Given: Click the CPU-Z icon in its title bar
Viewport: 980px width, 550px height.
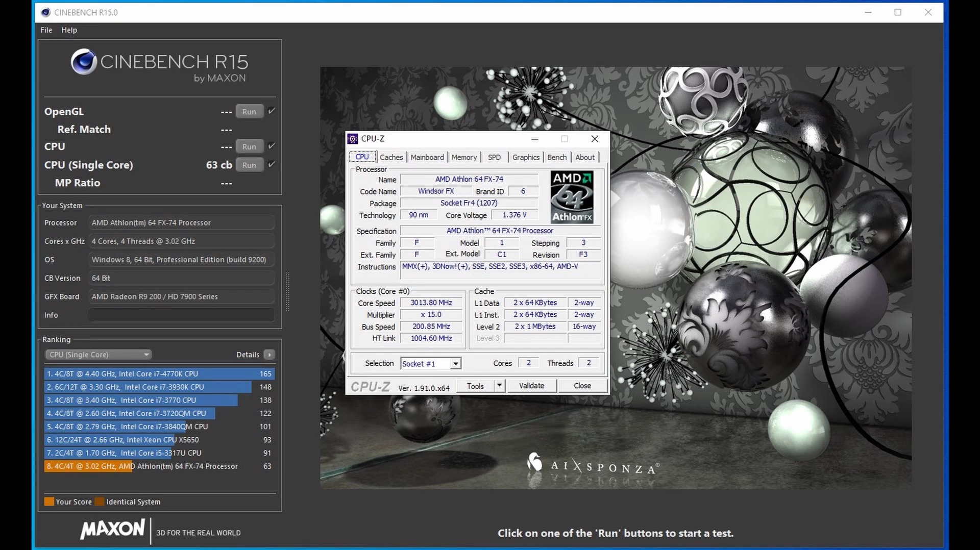Looking at the screenshot, I should tap(352, 138).
